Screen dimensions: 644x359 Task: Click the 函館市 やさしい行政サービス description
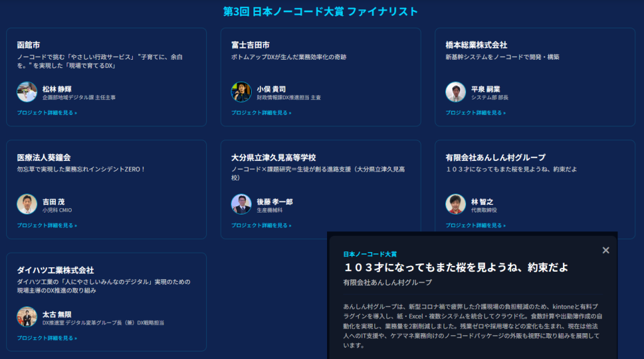click(x=100, y=61)
